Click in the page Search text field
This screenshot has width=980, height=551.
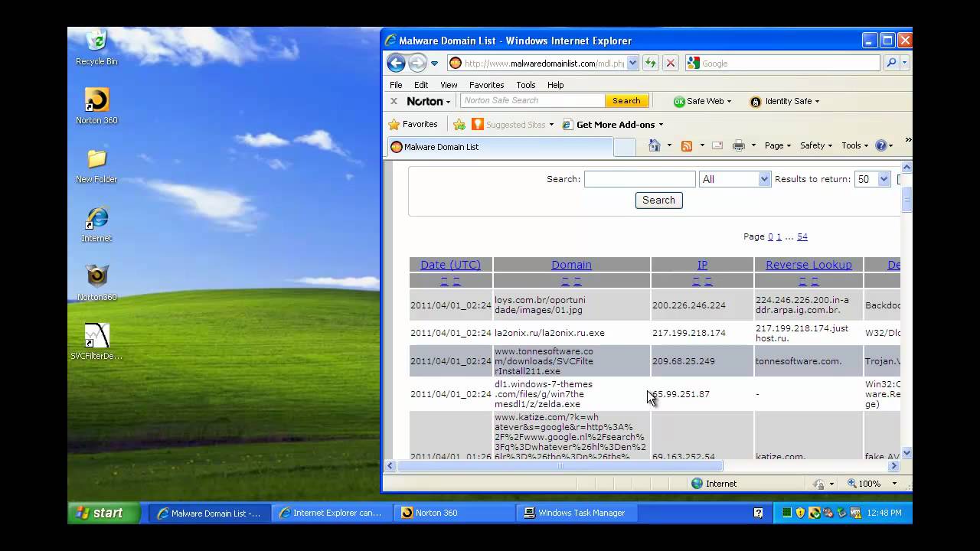click(639, 179)
